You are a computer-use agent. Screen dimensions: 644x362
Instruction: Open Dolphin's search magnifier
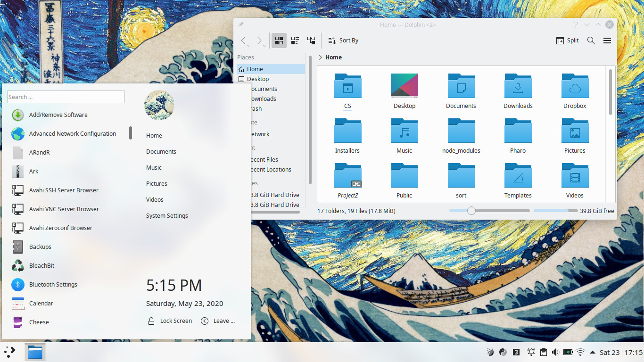click(x=591, y=41)
